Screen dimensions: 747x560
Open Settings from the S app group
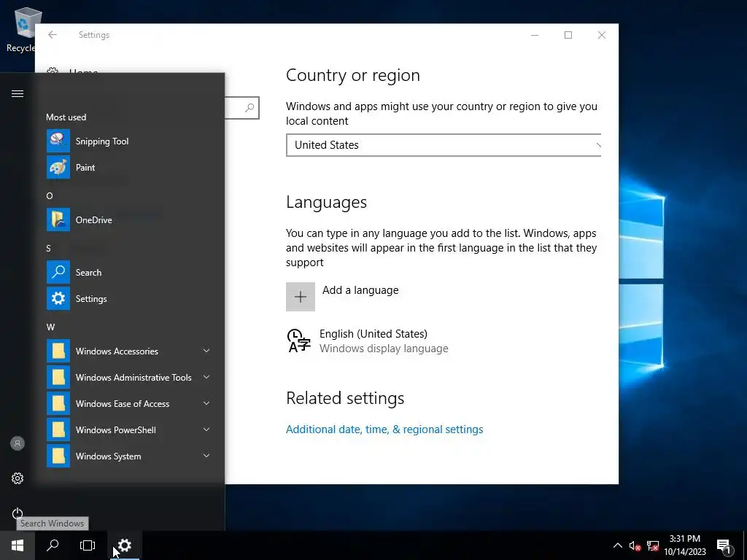[128, 298]
